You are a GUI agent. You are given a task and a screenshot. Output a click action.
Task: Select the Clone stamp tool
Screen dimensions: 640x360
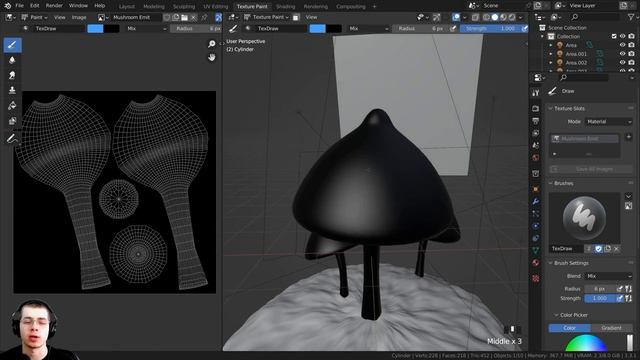tap(12, 90)
